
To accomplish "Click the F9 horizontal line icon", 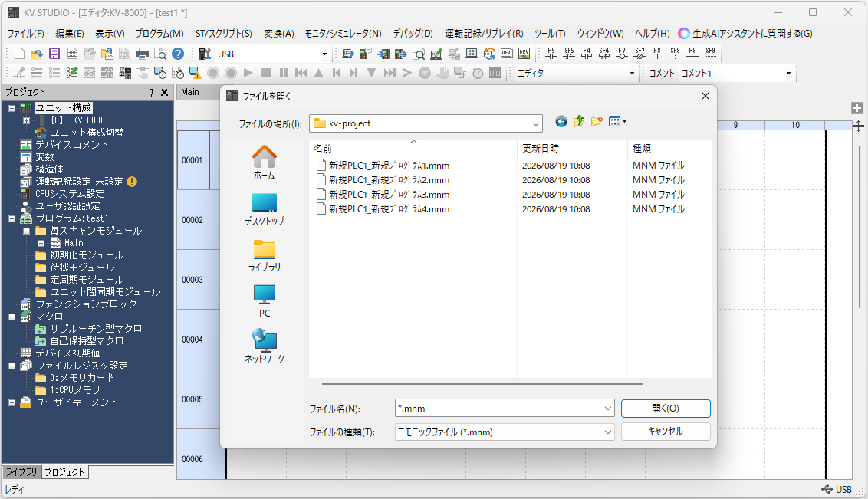I will coord(692,53).
